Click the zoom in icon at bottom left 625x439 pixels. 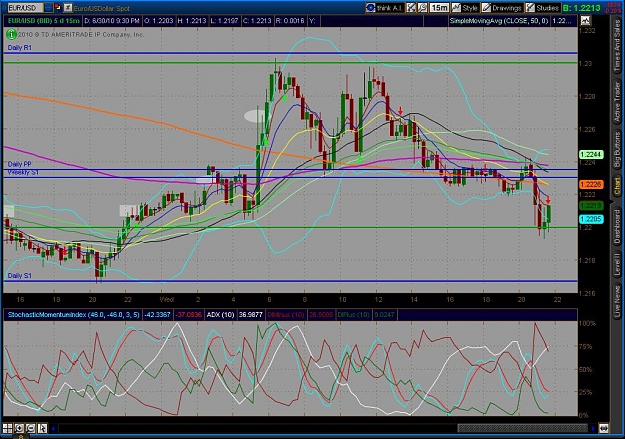pyautogui.click(x=19, y=428)
